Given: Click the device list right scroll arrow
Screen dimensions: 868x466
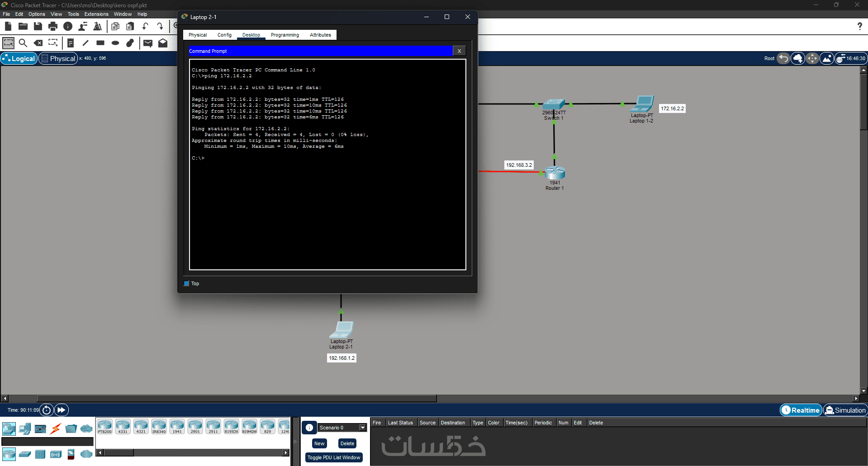Looking at the screenshot, I should coord(286,452).
